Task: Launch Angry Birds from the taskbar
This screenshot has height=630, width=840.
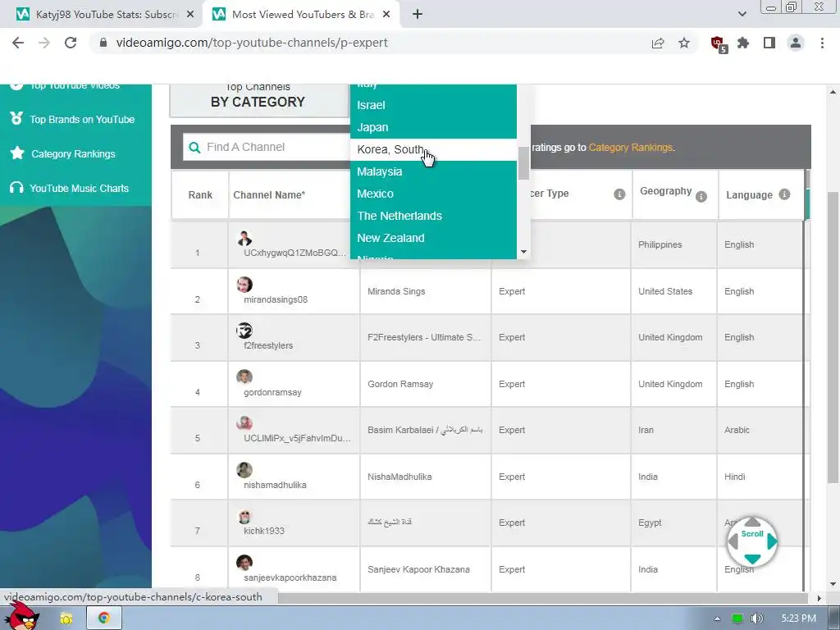Action: pyautogui.click(x=21, y=618)
